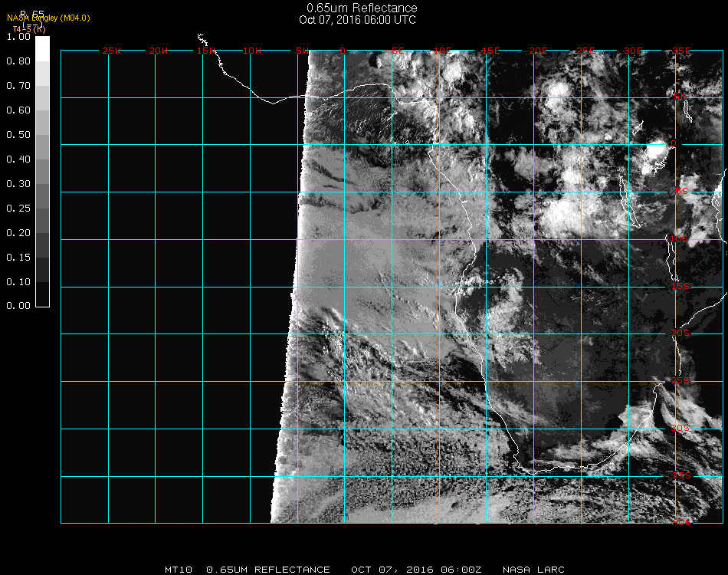Select scale value "0.40"
Image resolution: width=728 pixels, height=575 pixels.
point(18,159)
